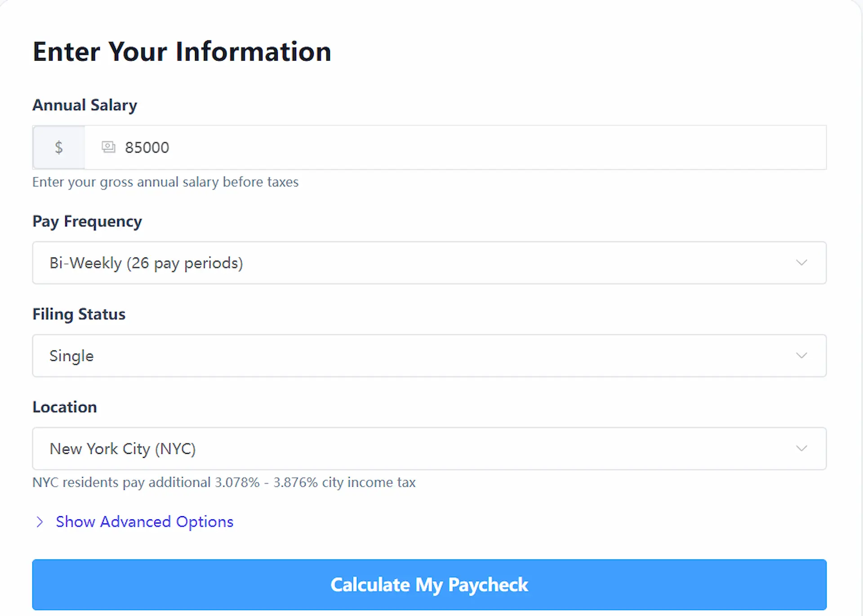Click the dollar sign prefix on salary input
This screenshot has width=863, height=616.
[58, 147]
